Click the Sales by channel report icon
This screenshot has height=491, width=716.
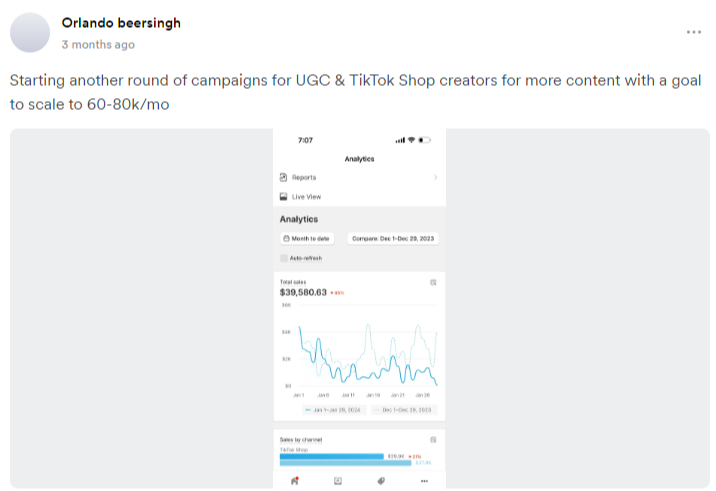tap(433, 439)
